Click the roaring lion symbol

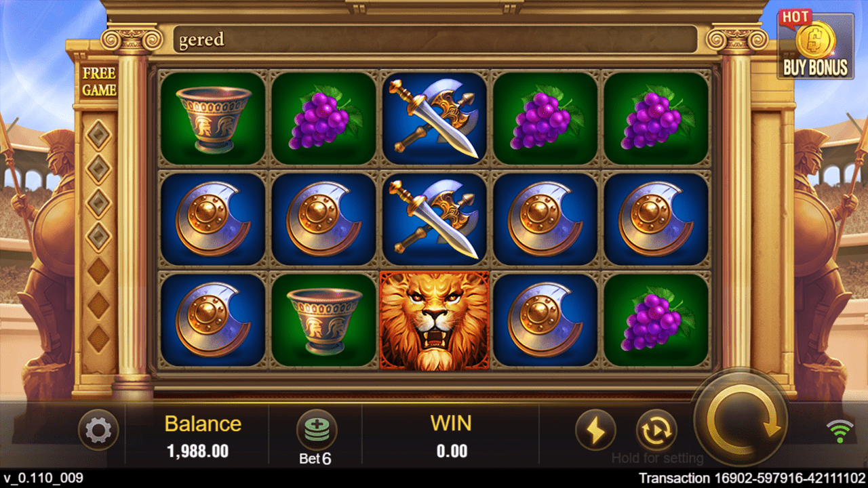434,321
